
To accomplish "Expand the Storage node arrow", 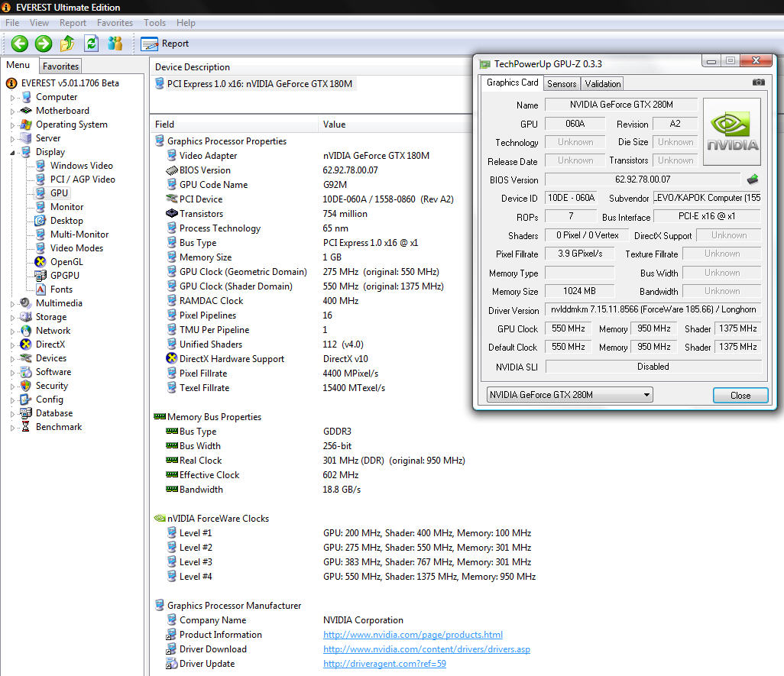I will tap(12, 317).
